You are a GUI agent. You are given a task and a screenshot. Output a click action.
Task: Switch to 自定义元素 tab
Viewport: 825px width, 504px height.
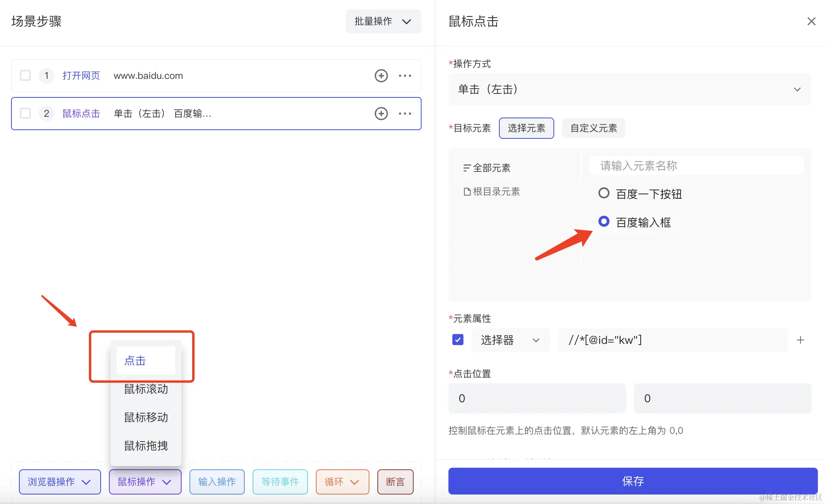(x=593, y=128)
